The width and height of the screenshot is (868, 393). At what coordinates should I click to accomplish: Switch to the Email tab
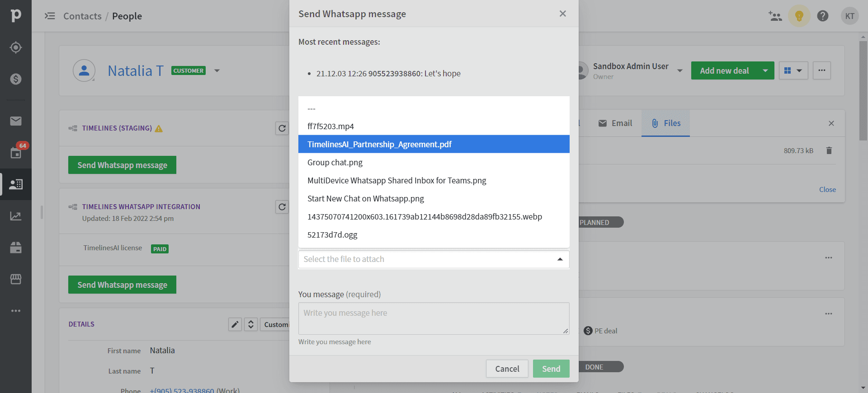615,123
